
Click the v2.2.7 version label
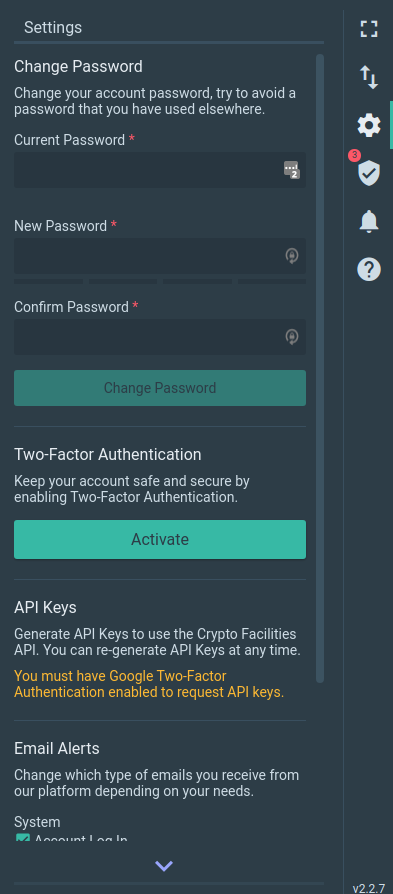click(x=368, y=888)
